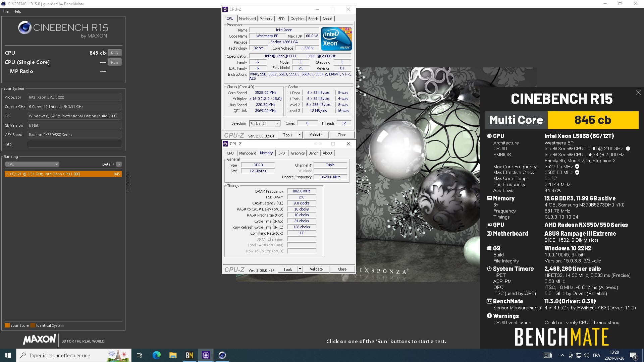This screenshot has height=362, width=644.
Task: Click Tools button in lower CPU-Z window
Action: point(288,269)
